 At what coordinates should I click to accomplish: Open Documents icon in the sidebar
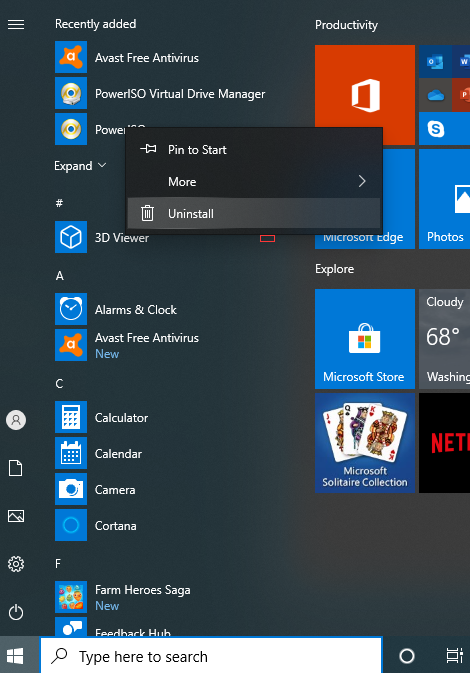click(x=16, y=468)
